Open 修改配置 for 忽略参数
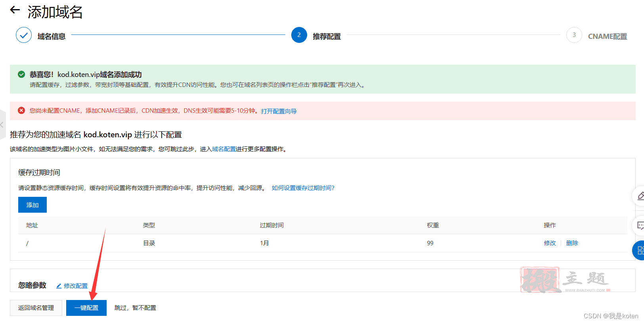This screenshot has height=323, width=644. [x=76, y=286]
